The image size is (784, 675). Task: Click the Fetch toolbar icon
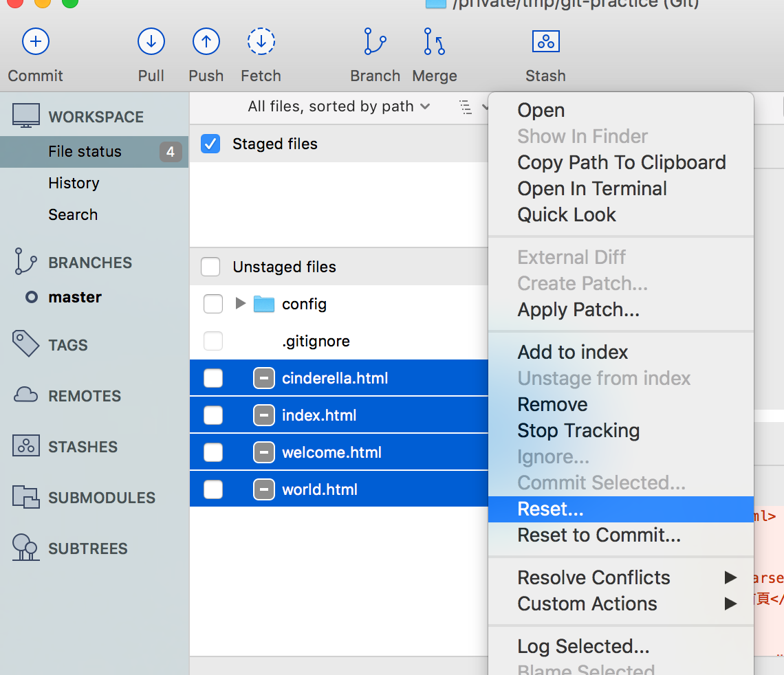coord(261,42)
